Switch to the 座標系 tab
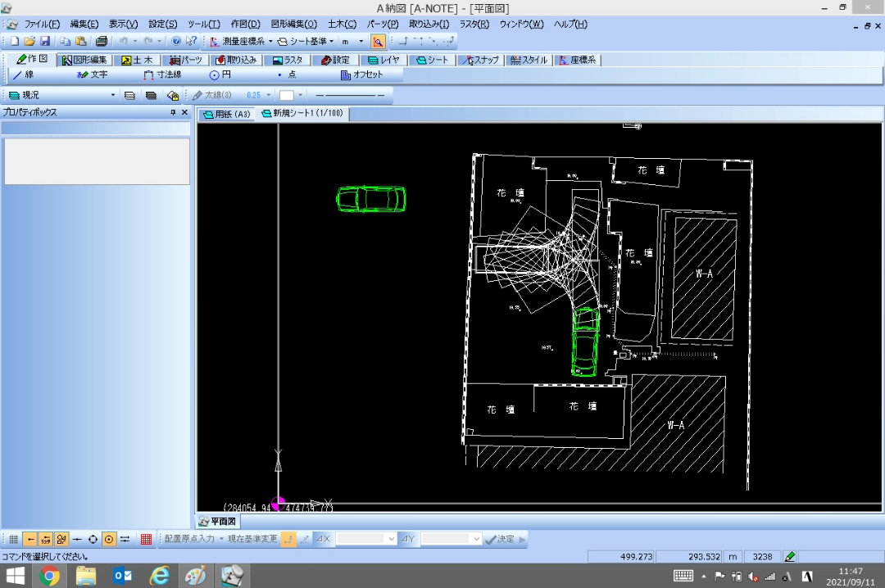Viewport: 885px width, 588px height. coord(578,61)
